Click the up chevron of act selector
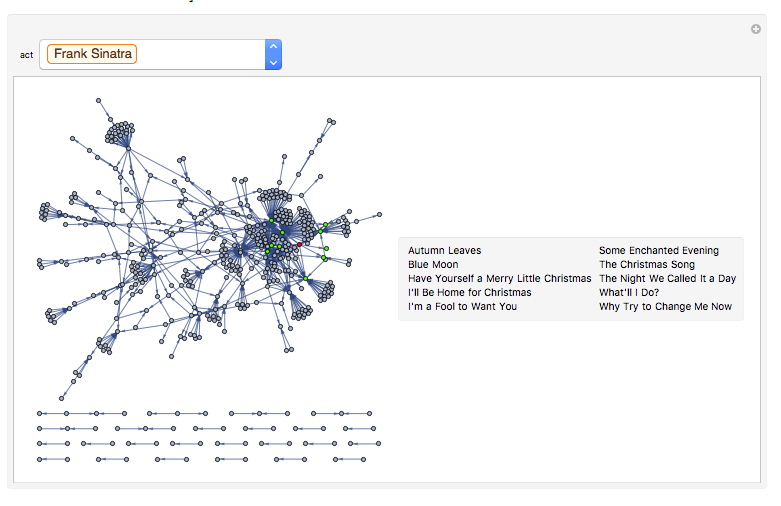The height and width of the screenshot is (506, 781). click(x=273, y=46)
